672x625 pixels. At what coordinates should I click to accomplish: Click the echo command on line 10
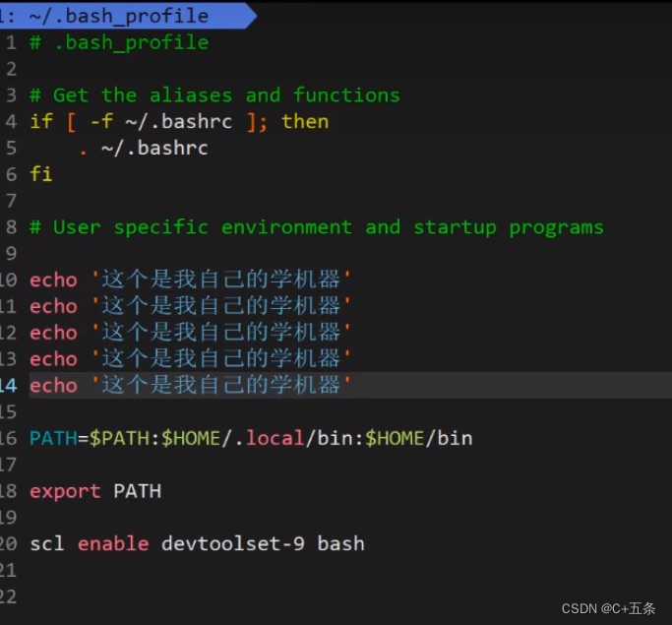[x=53, y=280]
